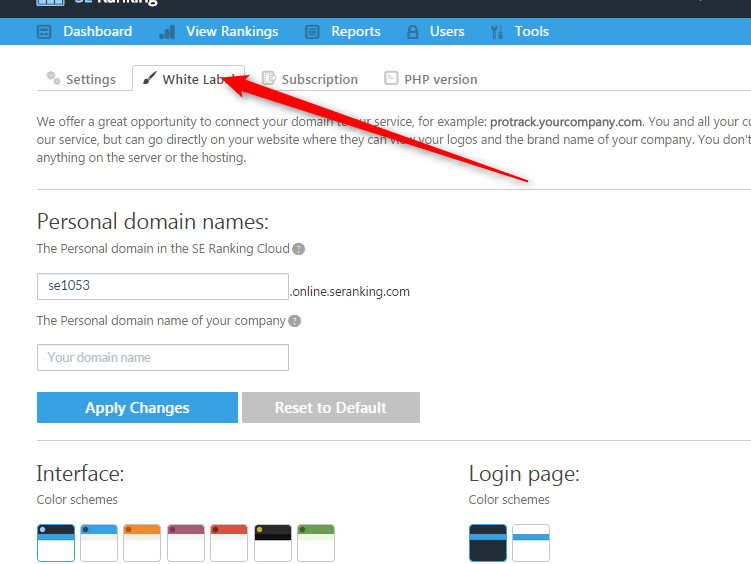Click the brush icon on White Label tab

(x=150, y=78)
